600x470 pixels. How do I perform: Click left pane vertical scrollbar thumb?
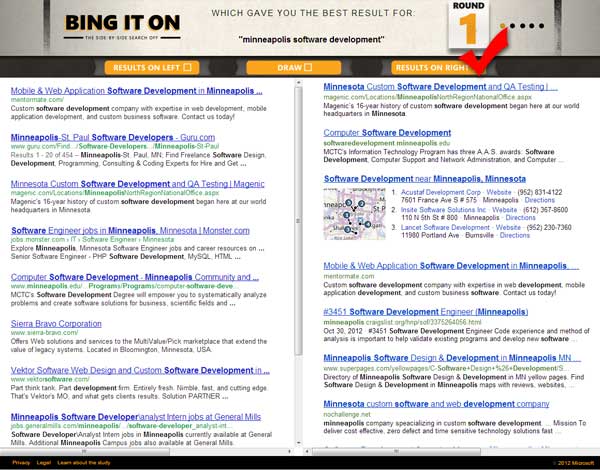click(x=298, y=220)
